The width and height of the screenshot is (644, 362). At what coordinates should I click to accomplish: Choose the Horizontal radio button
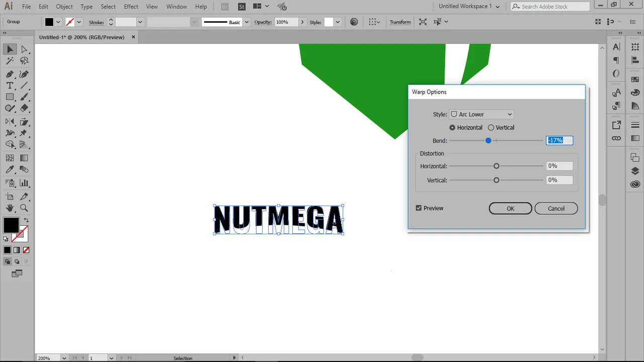click(452, 128)
